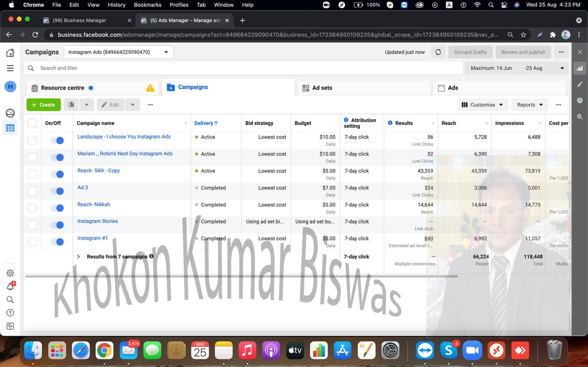Screen dimensions: 588x367
Task: Click Review and publish button
Action: pos(523,52)
